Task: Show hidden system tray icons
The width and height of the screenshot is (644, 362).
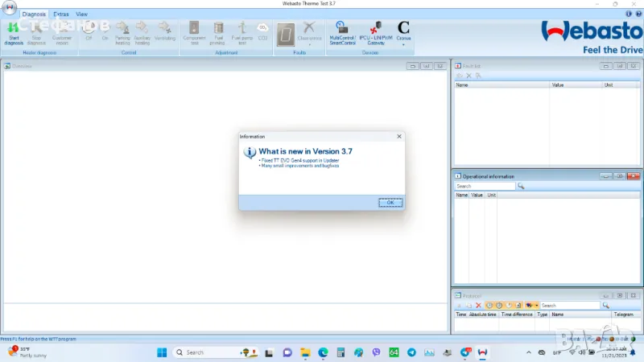Action: tap(529, 352)
